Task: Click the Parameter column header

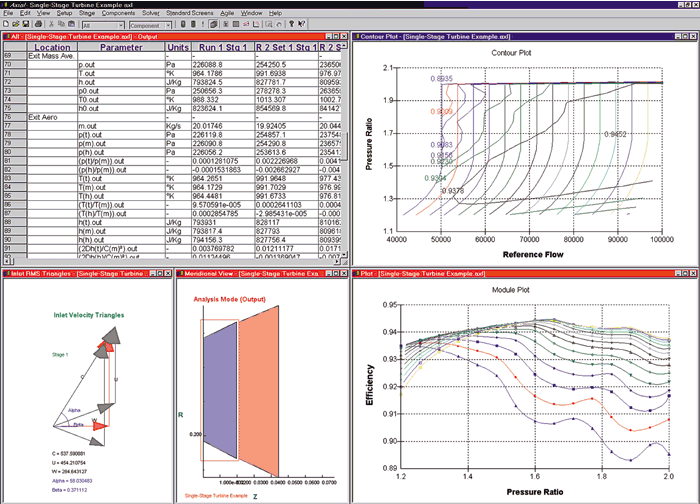Action: coord(121,47)
